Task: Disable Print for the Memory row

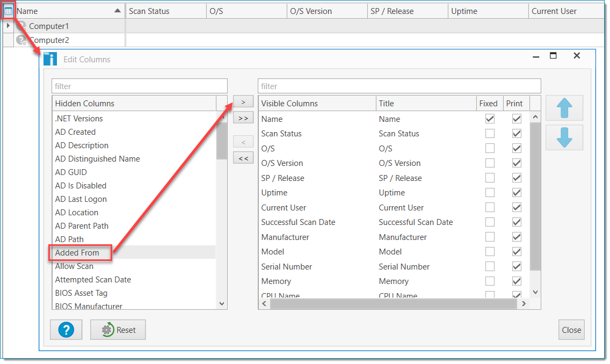Action: point(517,281)
